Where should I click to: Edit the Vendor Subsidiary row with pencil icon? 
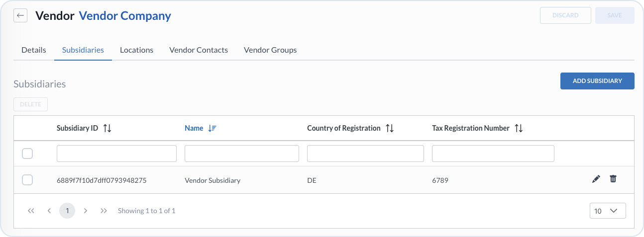click(596, 179)
